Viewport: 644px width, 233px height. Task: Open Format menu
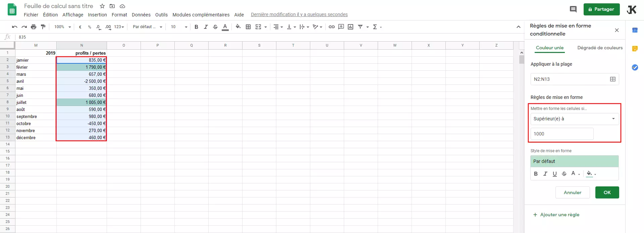(119, 15)
